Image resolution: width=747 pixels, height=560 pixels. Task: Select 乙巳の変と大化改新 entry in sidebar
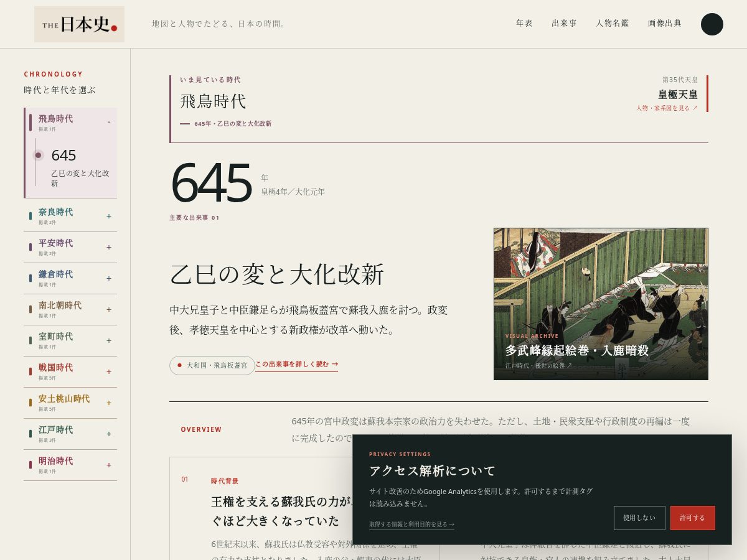[x=80, y=178]
